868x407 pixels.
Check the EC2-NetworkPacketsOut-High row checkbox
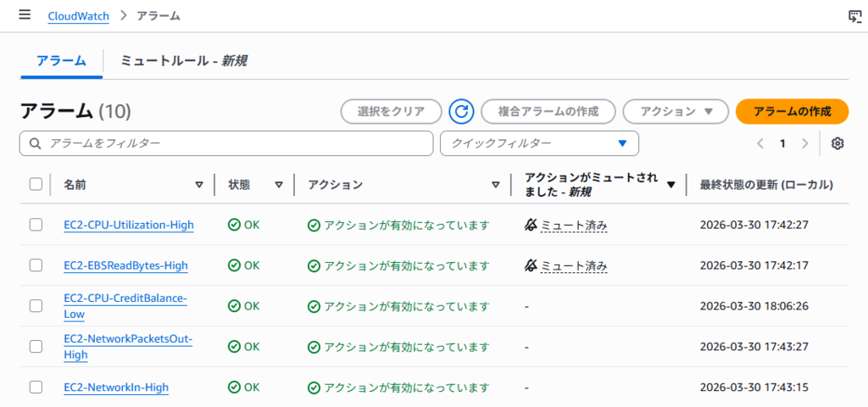coord(36,347)
